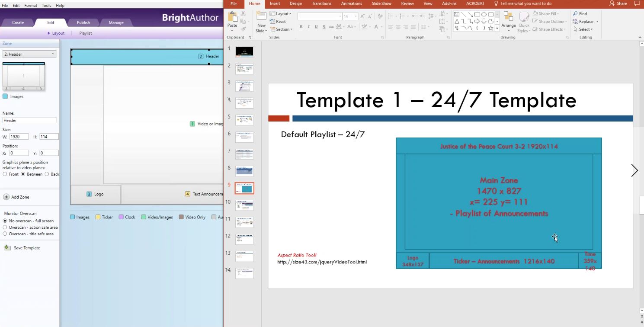The width and height of the screenshot is (644, 327).
Task: Switch to the Transitions ribbon tab
Action: [321, 3]
